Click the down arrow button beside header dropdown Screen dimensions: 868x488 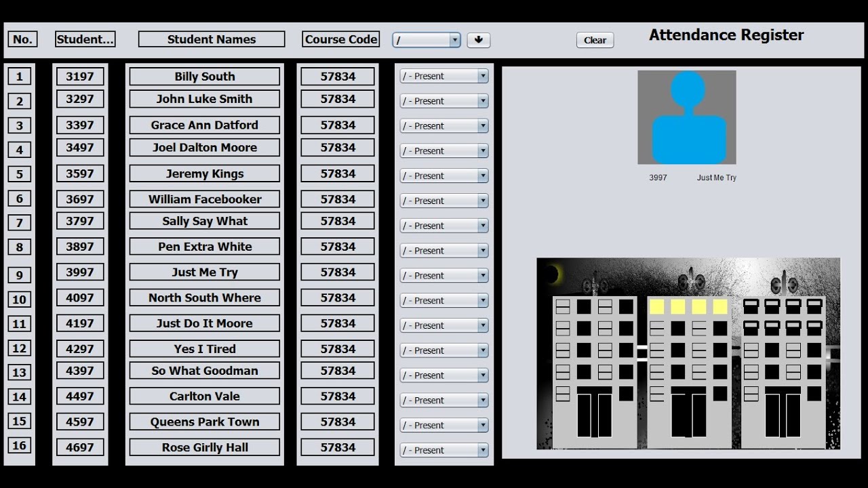pos(478,40)
